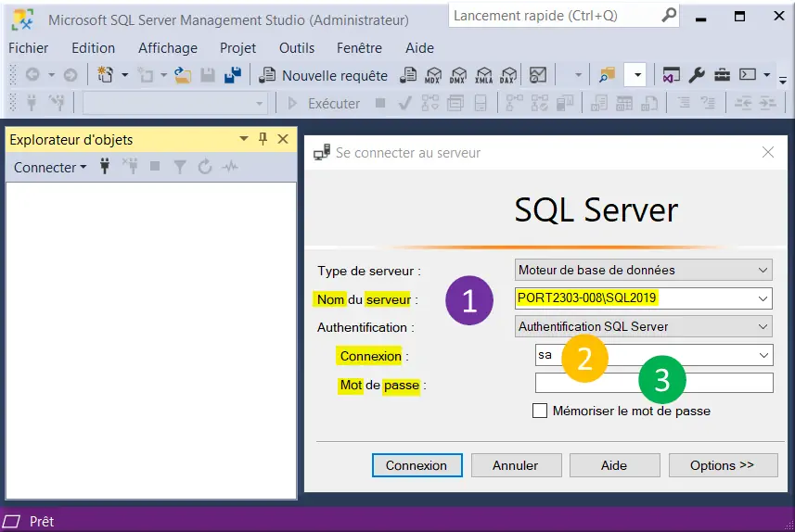The image size is (795, 532).
Task: Open the Fichier menu
Action: [x=29, y=48]
